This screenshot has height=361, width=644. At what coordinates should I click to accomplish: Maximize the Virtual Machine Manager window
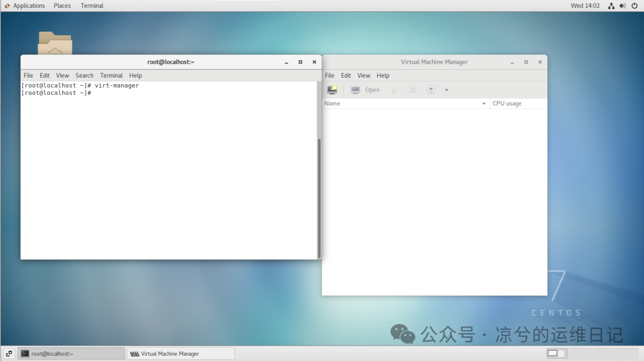click(526, 62)
